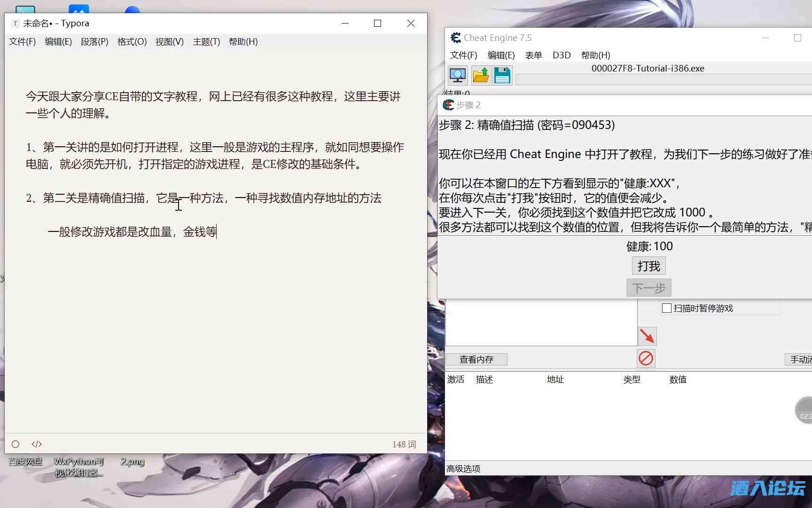
Task: Click the save floppy disk icon
Action: pyautogui.click(x=502, y=76)
